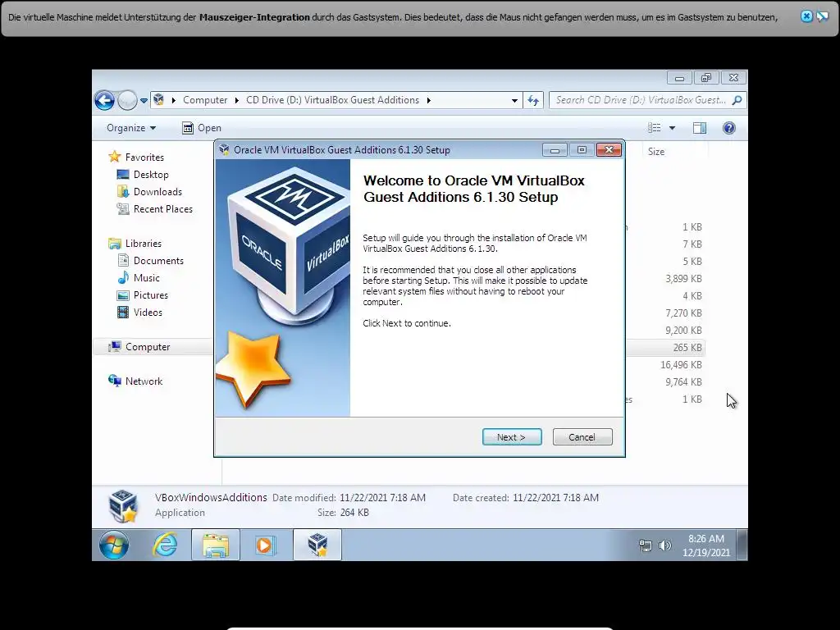Open Explorer help with the question mark icon
The height and width of the screenshot is (630, 840).
pyautogui.click(x=729, y=128)
